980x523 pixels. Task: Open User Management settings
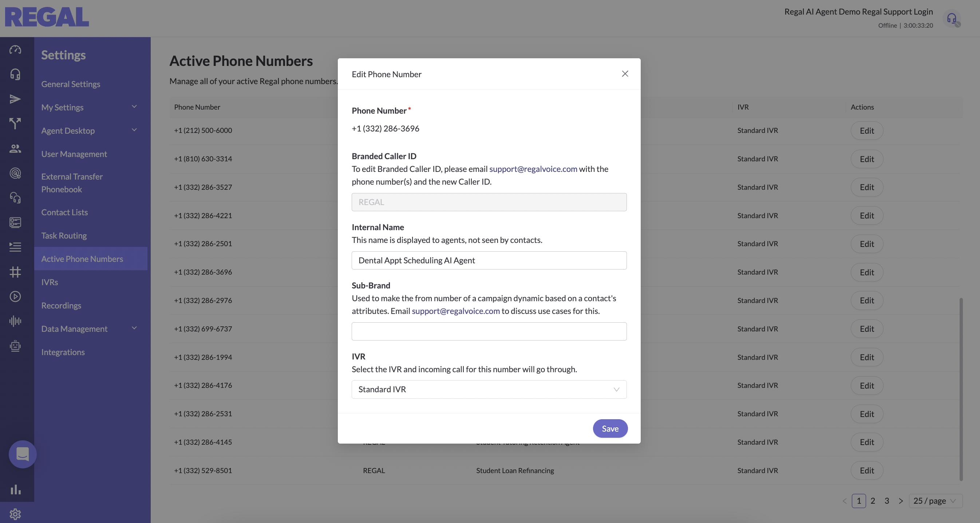tap(74, 154)
